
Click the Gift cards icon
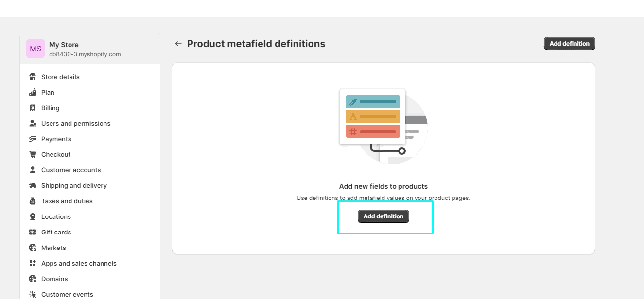pos(33,232)
